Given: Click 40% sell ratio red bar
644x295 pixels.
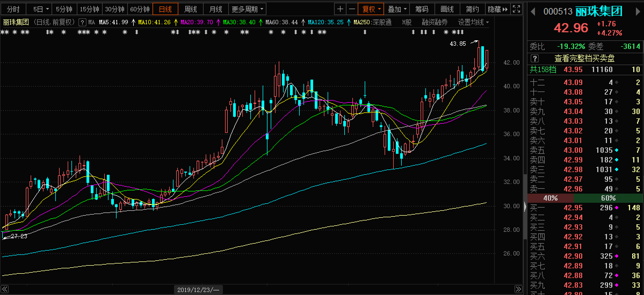Looking at the screenshot, I should coord(551,198).
